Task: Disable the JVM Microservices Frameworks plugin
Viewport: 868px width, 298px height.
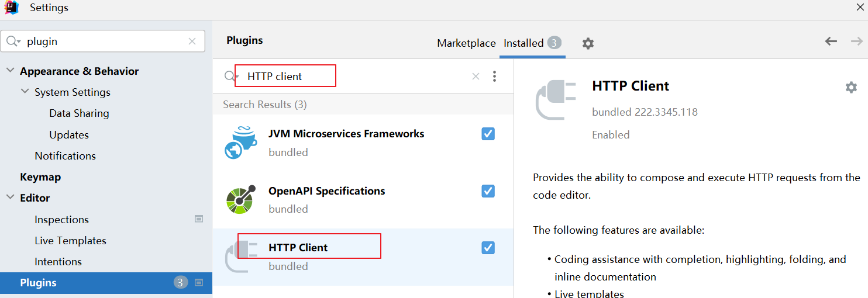Action: tap(488, 134)
